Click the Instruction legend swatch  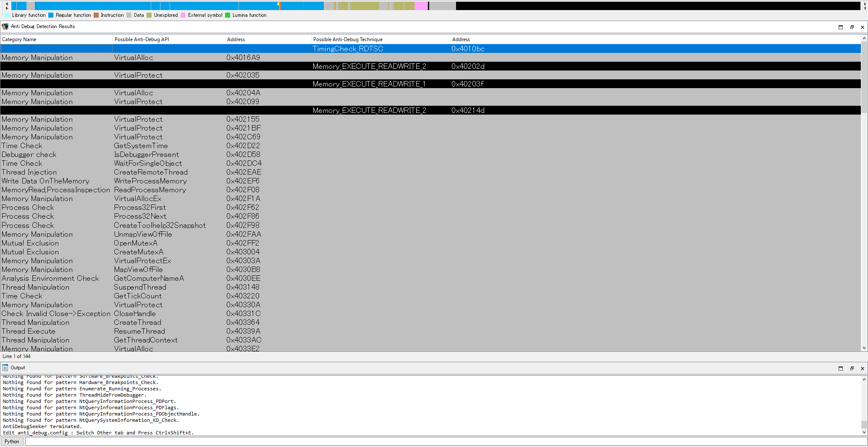[96, 15]
